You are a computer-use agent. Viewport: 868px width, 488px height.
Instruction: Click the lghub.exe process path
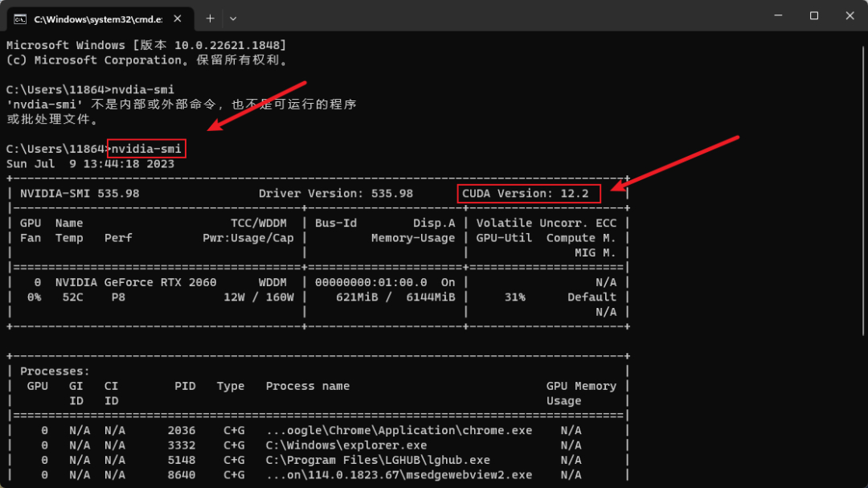(x=378, y=460)
